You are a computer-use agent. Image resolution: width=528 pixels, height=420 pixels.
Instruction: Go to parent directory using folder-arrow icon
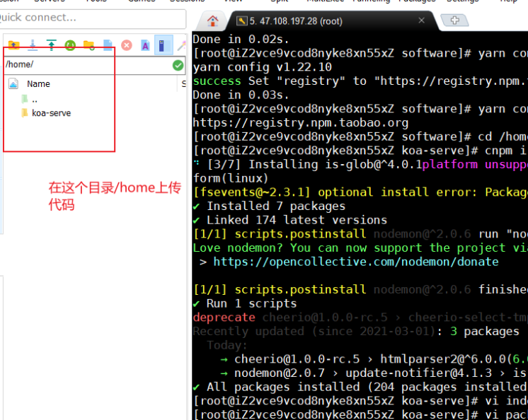point(14,45)
